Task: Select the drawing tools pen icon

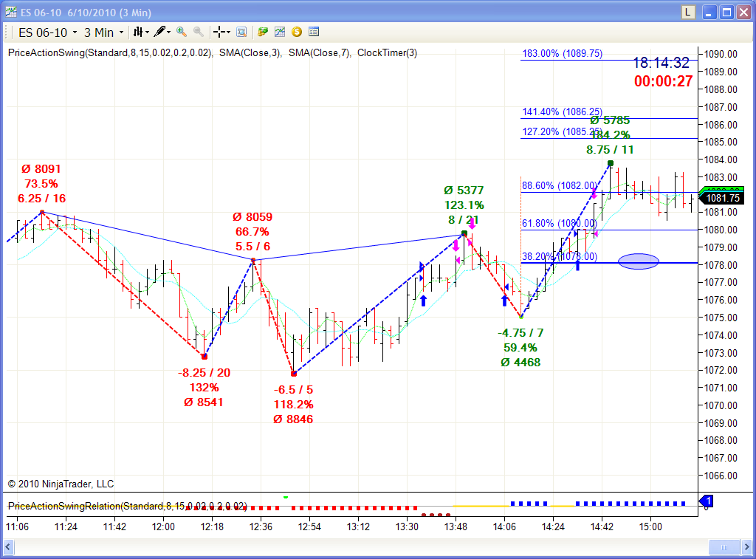Action: coord(159,32)
